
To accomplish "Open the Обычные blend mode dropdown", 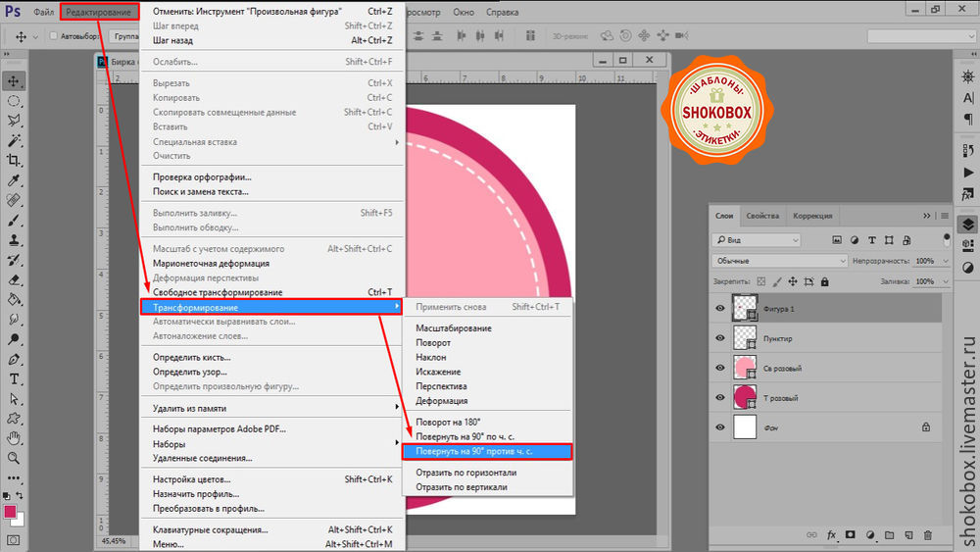I will tap(780, 262).
